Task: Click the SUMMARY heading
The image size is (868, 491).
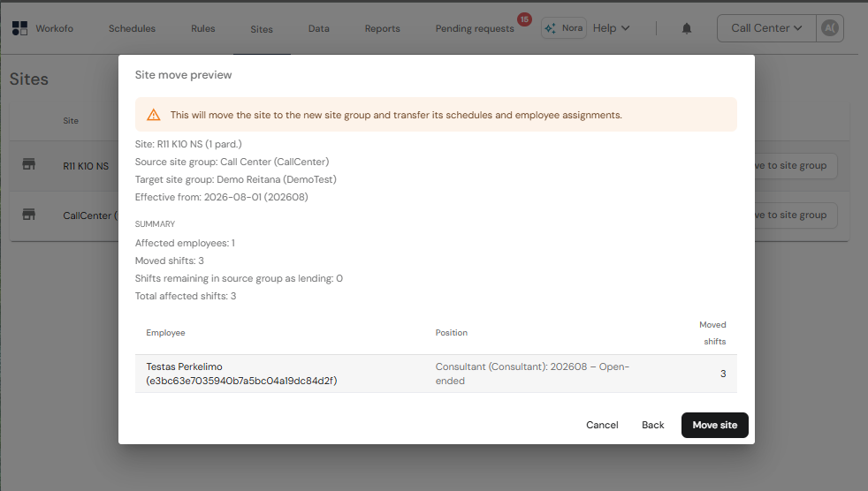Action: 155,224
